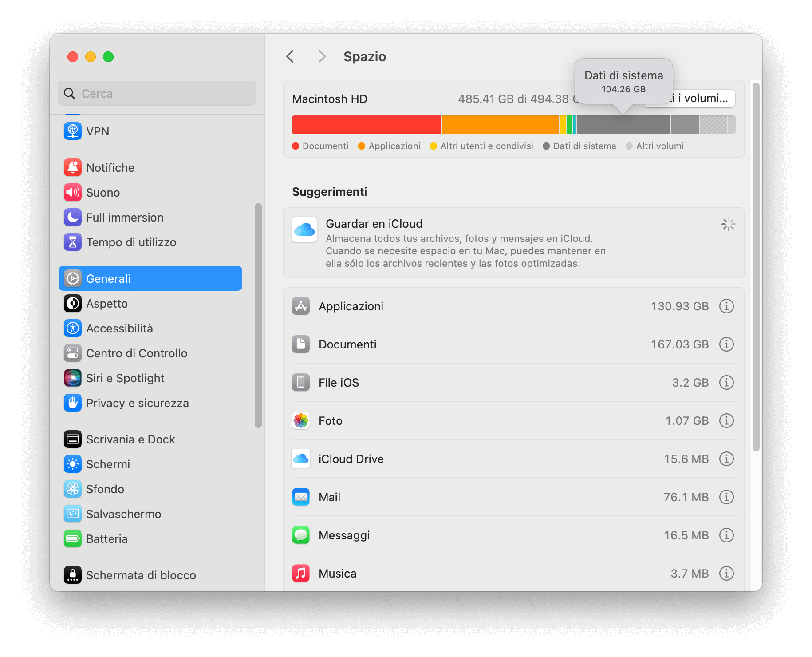Click the red Documenti storage bar segment

pyautogui.click(x=367, y=125)
